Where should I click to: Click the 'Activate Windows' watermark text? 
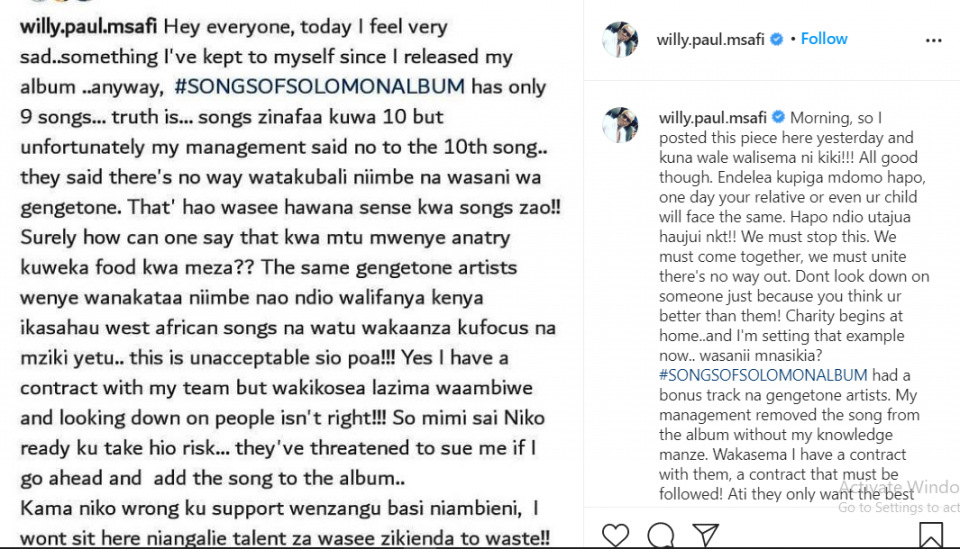tap(898, 488)
